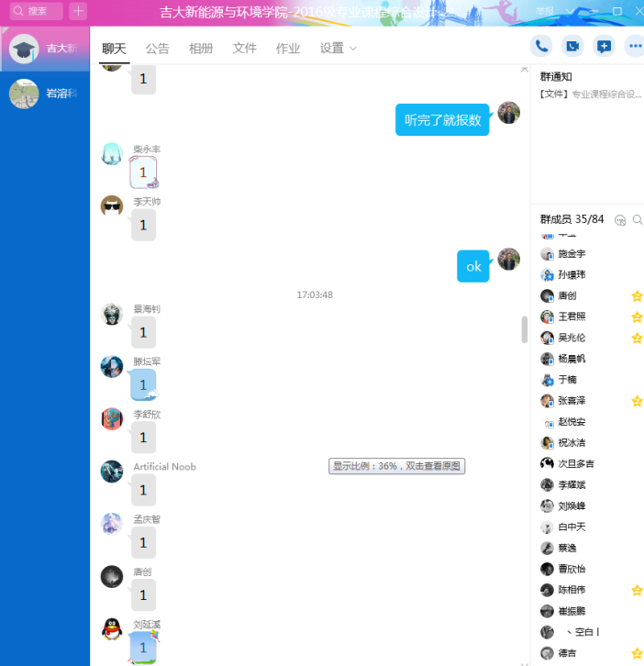Click the penguin avatar of 刘延溪
This screenshot has height=666, width=644.
point(112,629)
